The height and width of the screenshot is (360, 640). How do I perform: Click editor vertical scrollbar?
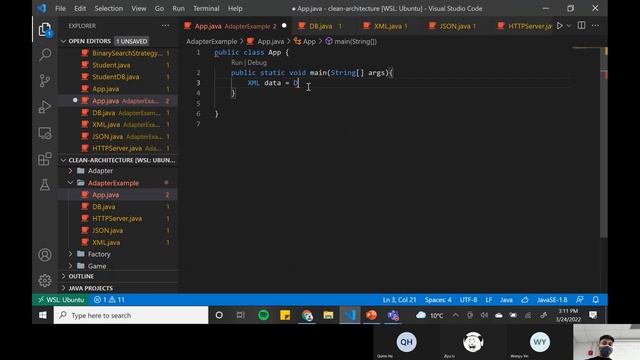(604, 143)
